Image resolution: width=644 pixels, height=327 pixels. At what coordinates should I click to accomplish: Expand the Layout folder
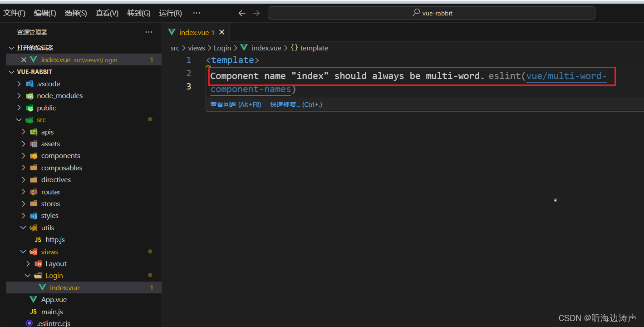click(x=28, y=264)
